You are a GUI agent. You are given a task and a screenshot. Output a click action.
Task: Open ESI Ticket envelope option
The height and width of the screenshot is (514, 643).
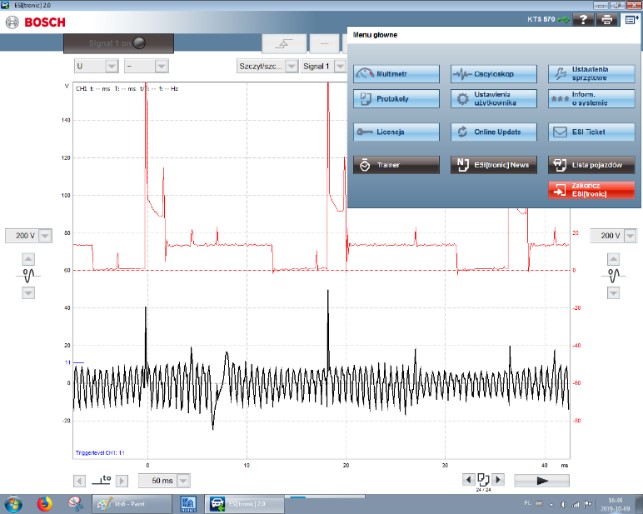[x=590, y=132]
